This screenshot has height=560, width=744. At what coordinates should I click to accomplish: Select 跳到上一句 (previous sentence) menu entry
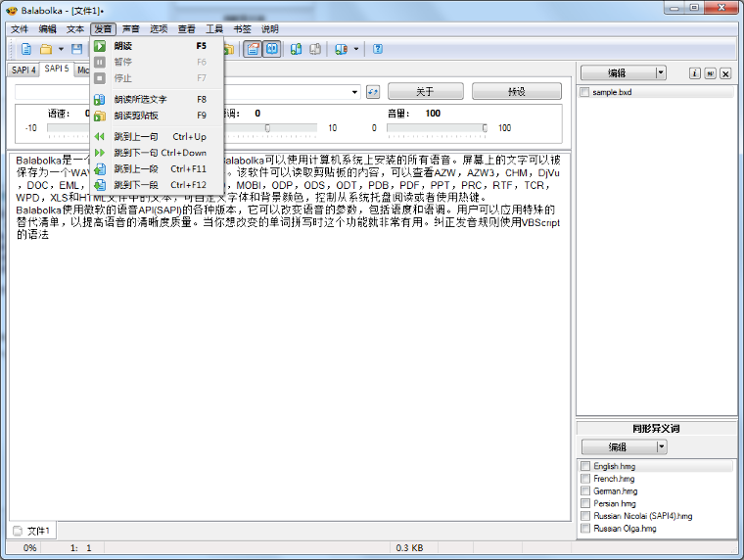135,137
